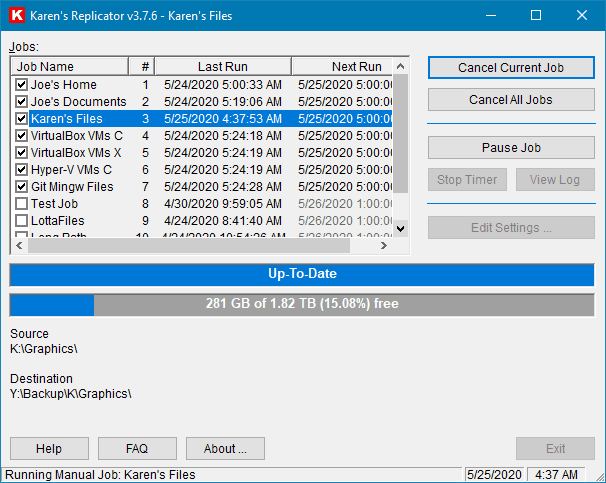Click the job list's vertical scrollbar thumb
Screen dimensions: 606x483
(401, 134)
